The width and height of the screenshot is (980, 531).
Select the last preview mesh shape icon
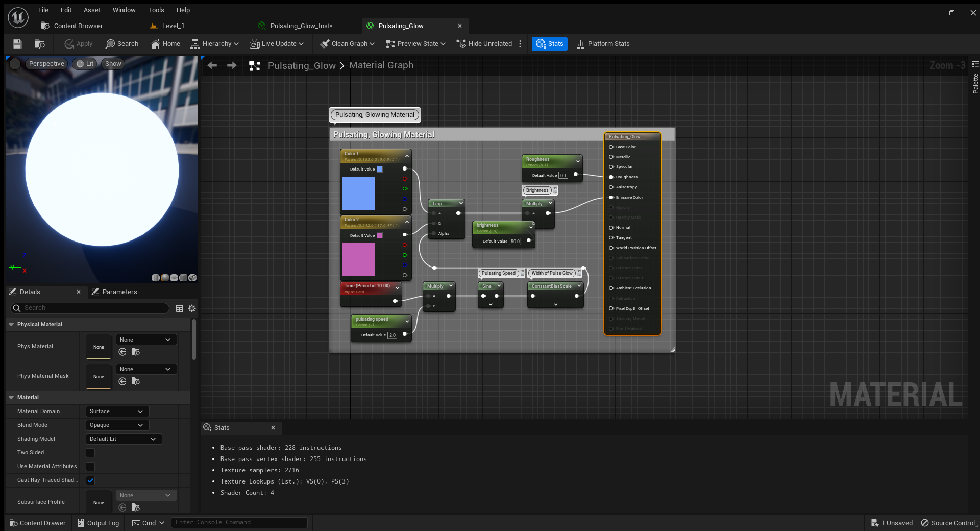192,278
